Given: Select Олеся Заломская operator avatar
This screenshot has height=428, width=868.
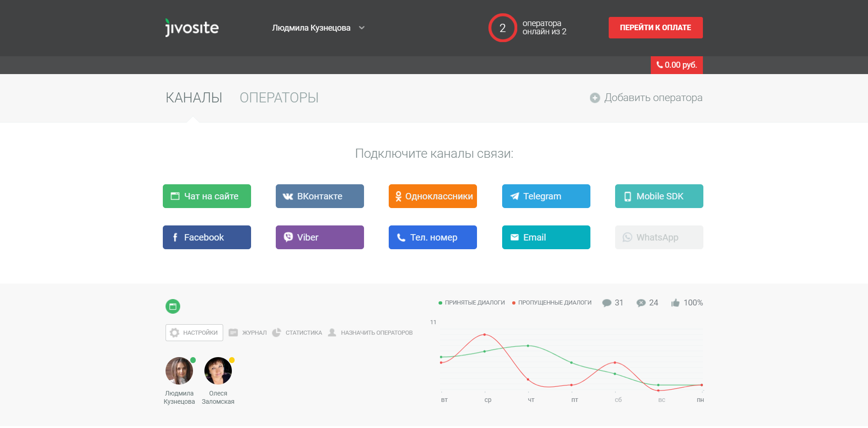Looking at the screenshot, I should coord(218,371).
